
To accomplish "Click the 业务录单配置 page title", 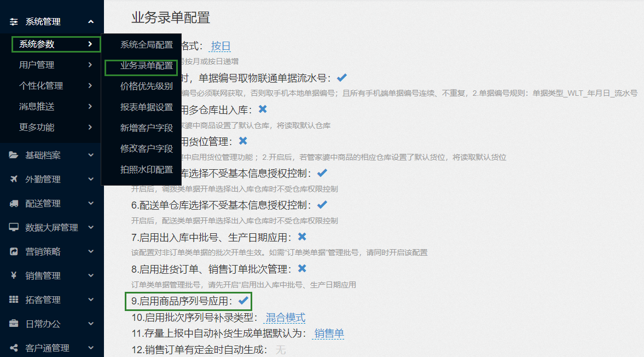I will point(171,18).
